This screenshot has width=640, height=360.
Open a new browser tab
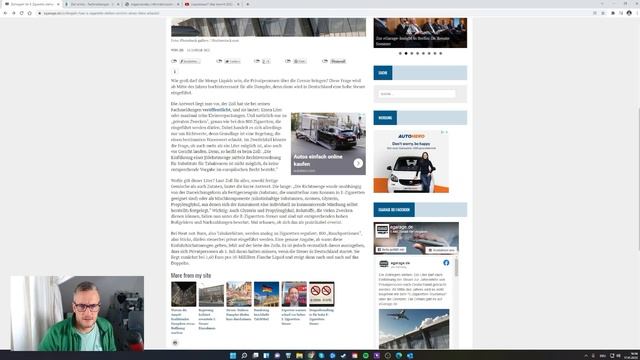click(x=248, y=4)
